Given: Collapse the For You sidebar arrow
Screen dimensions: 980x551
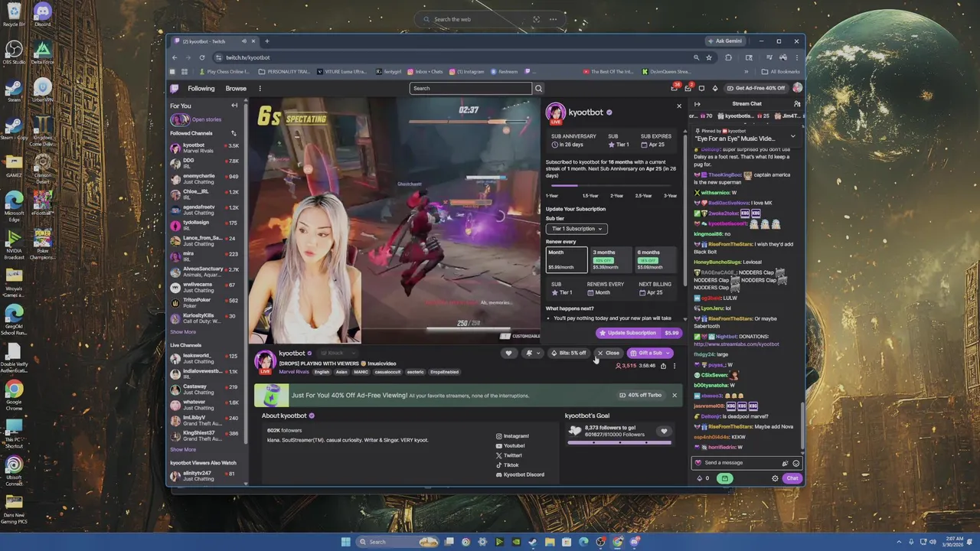Looking at the screenshot, I should 234,106.
